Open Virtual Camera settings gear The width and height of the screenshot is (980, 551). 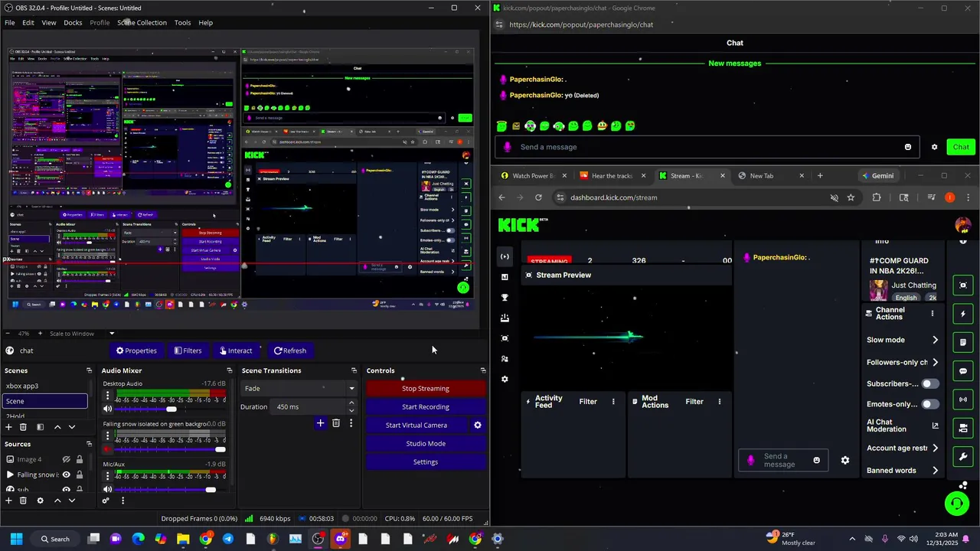tap(478, 425)
